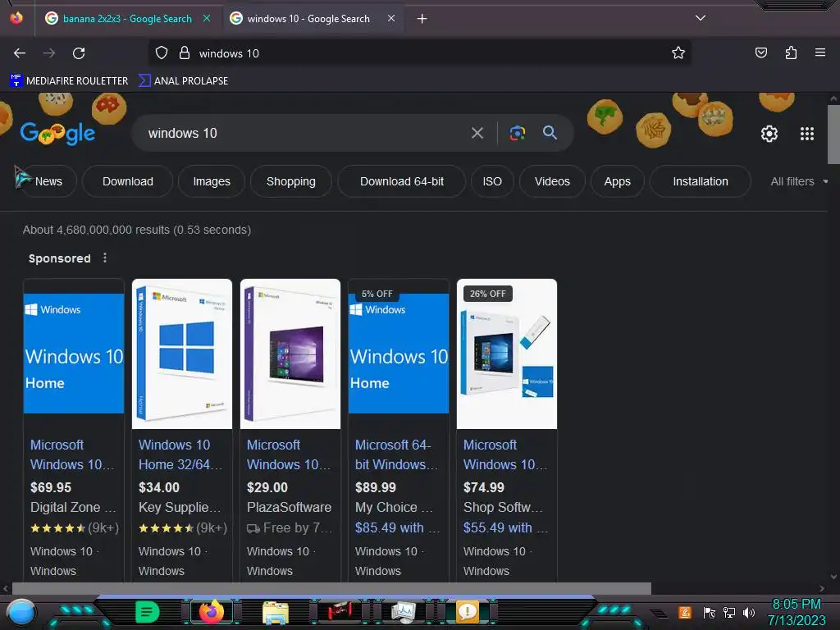Open the 5% OFF Windows 10 Home image

click(399, 354)
